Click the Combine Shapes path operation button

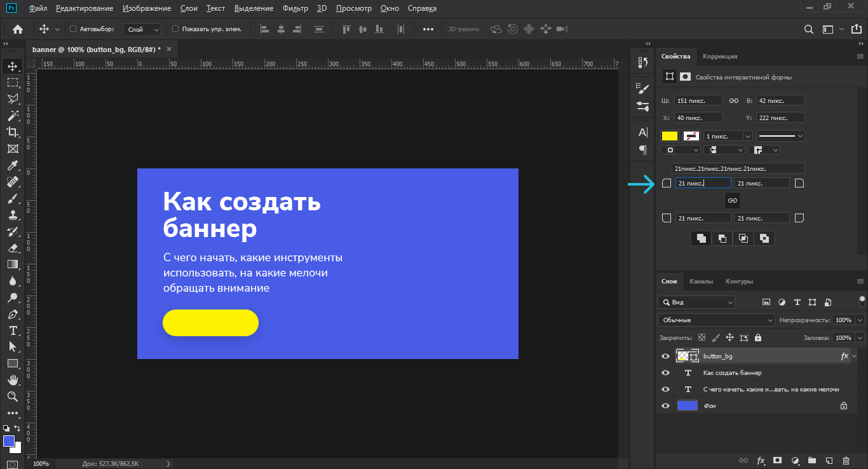pos(701,238)
